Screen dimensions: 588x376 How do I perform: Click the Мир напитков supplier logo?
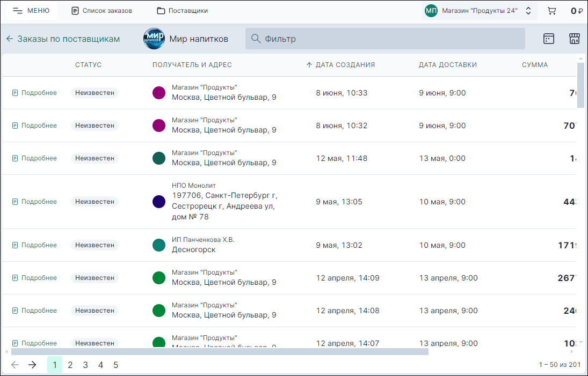click(154, 39)
